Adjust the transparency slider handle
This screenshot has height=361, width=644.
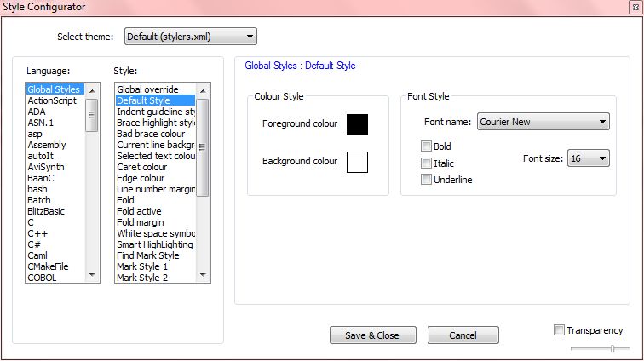click(613, 348)
